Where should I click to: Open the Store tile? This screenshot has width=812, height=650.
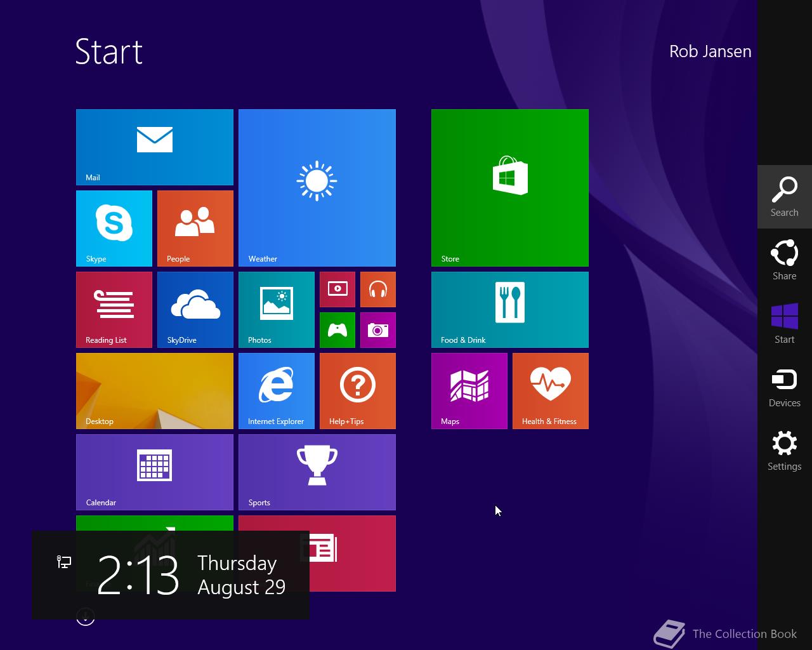pyautogui.click(x=510, y=188)
